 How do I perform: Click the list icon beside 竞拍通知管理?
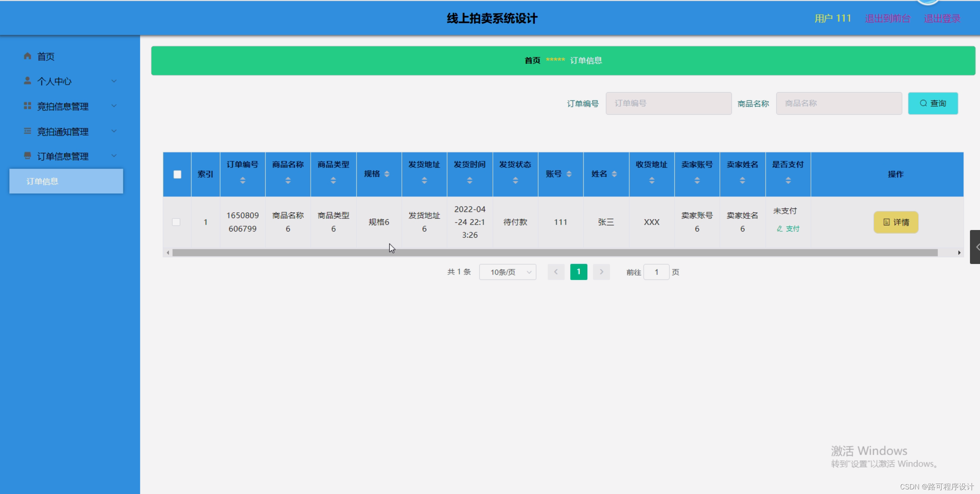point(27,131)
